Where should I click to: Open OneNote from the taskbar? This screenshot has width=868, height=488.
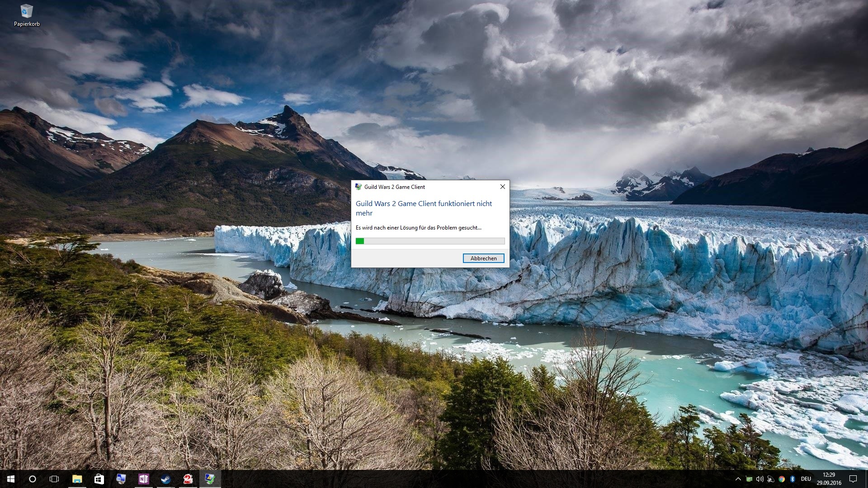[x=143, y=479]
